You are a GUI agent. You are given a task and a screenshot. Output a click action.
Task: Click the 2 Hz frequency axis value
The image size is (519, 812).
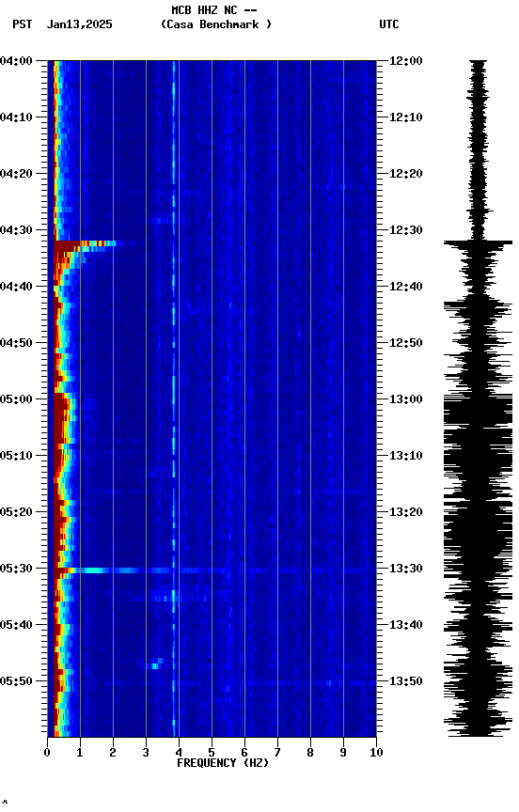113,753
